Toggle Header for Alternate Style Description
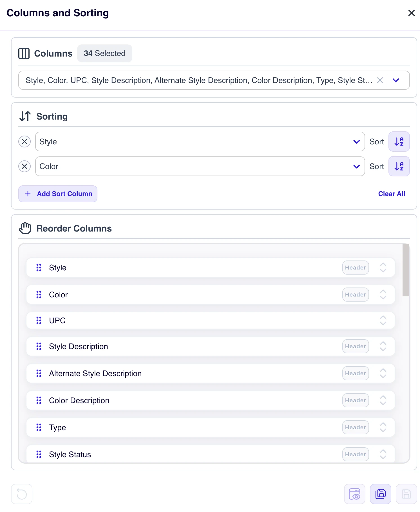Viewport: 420px width, 512px height. (356, 373)
